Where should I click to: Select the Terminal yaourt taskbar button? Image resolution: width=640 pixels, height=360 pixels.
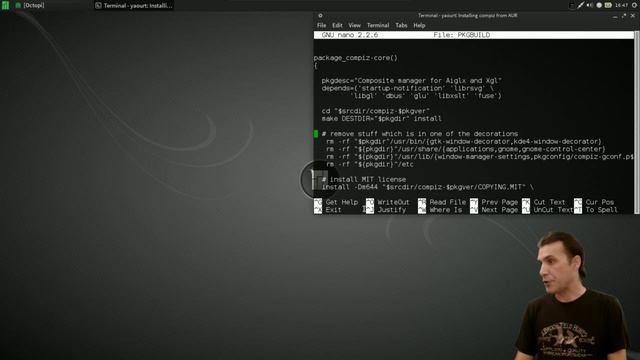click(x=134, y=5)
